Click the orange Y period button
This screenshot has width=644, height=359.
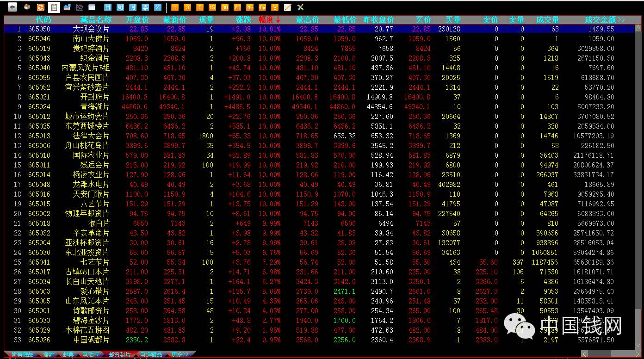275,7
